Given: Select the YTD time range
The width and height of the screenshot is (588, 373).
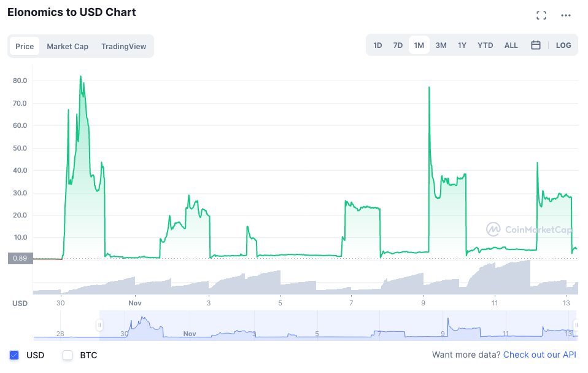Looking at the screenshot, I should pyautogui.click(x=485, y=45).
